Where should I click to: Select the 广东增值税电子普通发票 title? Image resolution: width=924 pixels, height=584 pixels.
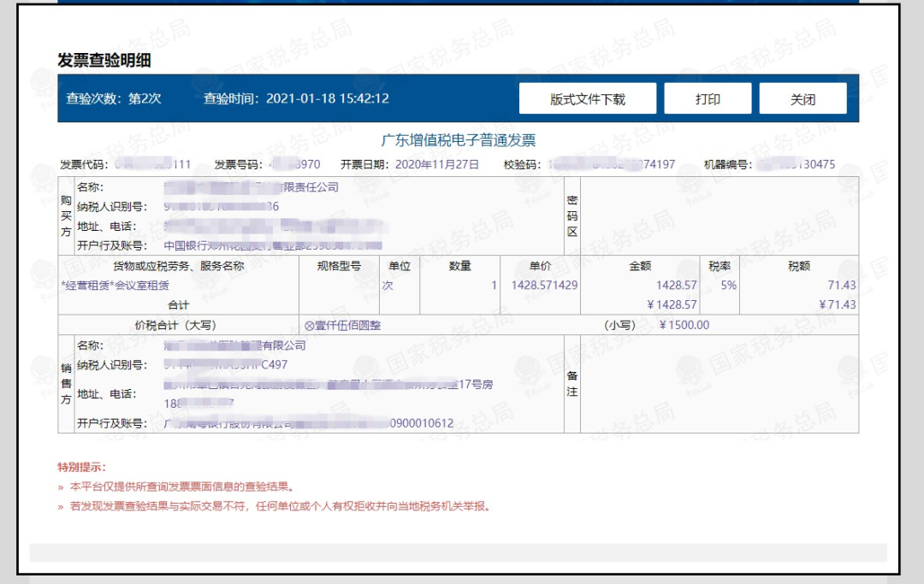[x=458, y=140]
